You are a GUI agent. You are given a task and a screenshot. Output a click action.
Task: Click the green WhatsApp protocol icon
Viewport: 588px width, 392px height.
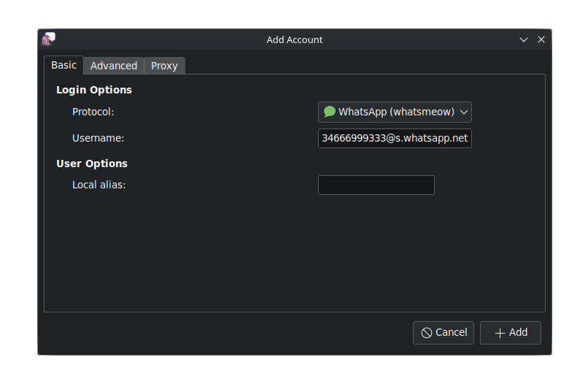[329, 112]
